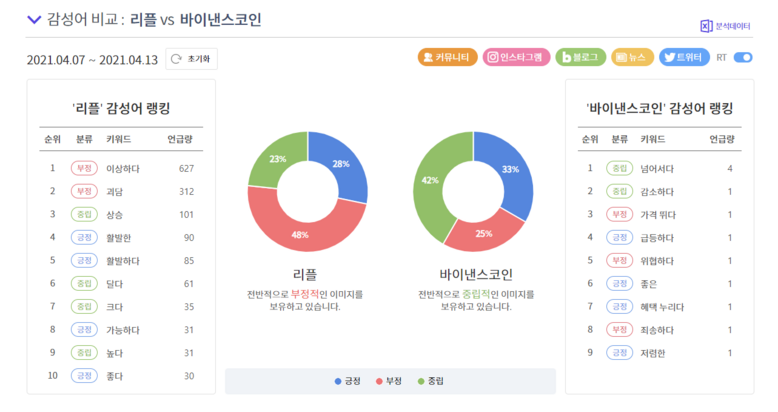Click the 긍정 badge next to 활발하다
Viewport: 778px width, 412px height.
84,261
